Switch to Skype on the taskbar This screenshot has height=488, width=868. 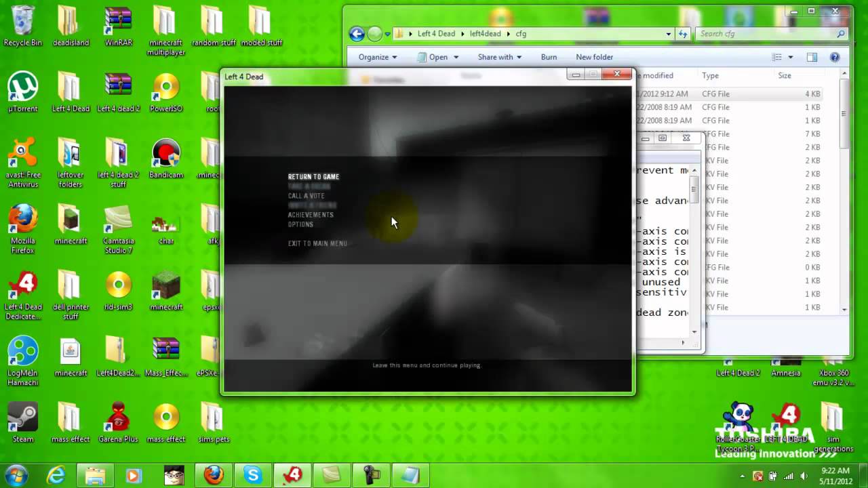click(253, 476)
